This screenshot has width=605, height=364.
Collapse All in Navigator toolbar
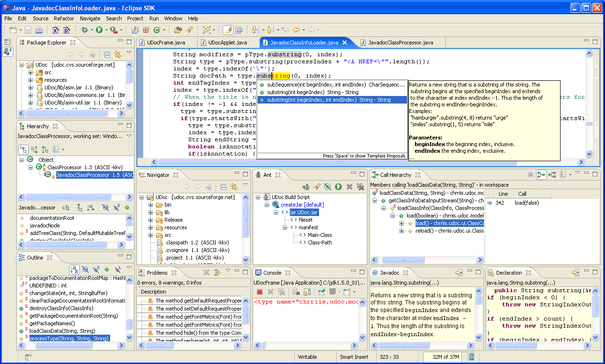pyautogui.click(x=224, y=187)
